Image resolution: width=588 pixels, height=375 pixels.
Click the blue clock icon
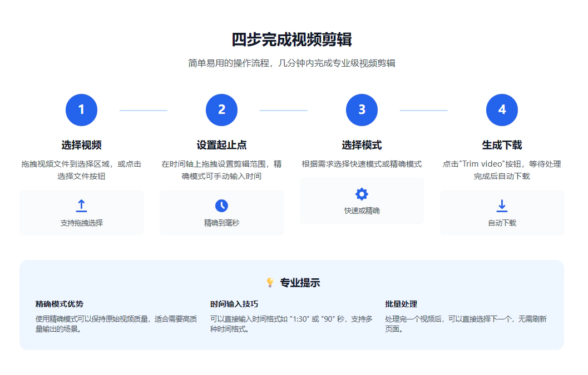[221, 206]
